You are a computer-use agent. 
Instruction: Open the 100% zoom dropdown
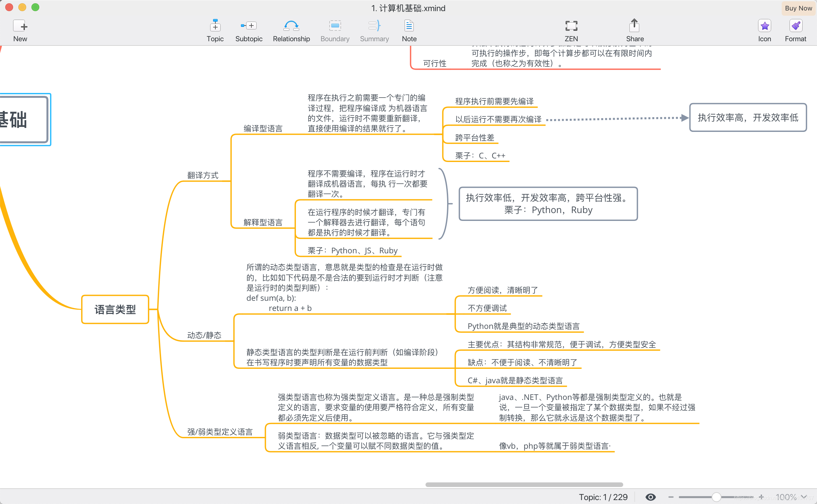point(791,497)
